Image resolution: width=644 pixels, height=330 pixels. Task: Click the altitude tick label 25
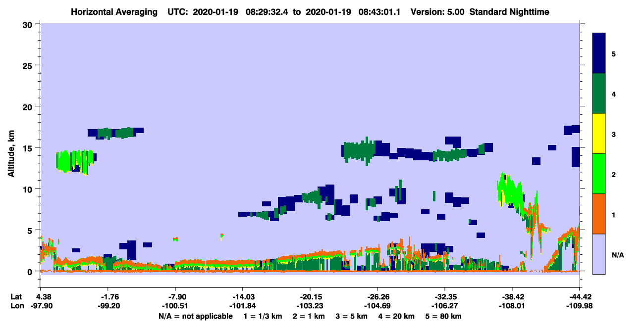click(29, 65)
